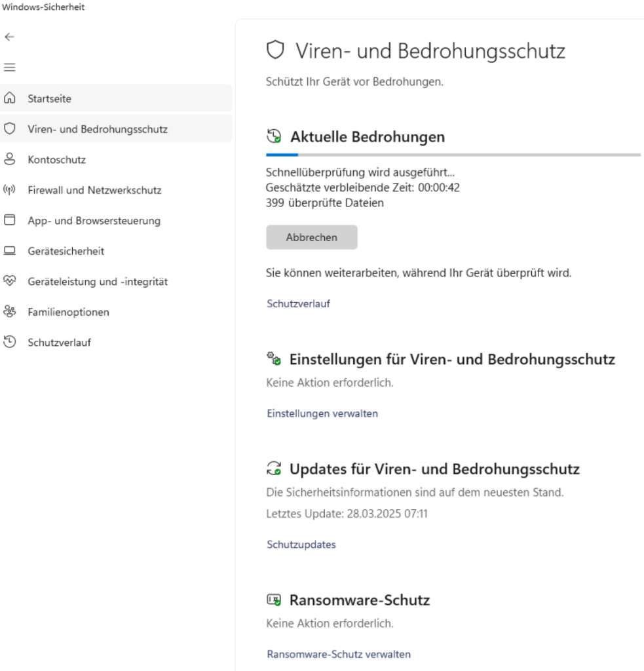
Task: Click the Familienoptionen family icon
Action: point(10,312)
